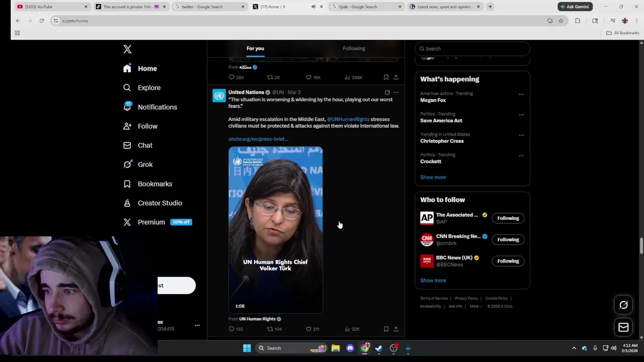The image size is (644, 362).
Task: Switch to the For you tab
Action: pyautogui.click(x=255, y=48)
